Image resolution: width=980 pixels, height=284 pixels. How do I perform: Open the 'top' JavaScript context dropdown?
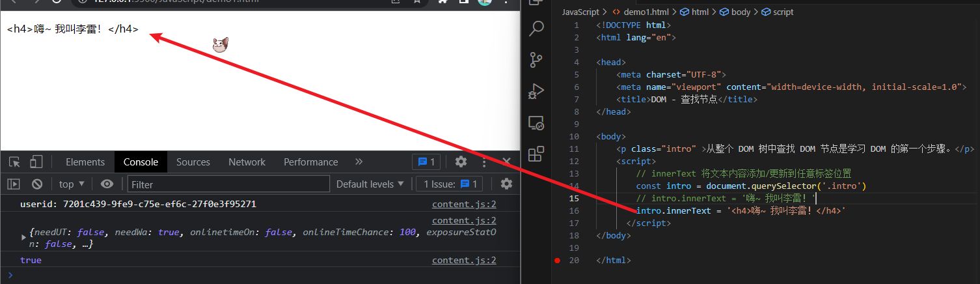tap(72, 184)
